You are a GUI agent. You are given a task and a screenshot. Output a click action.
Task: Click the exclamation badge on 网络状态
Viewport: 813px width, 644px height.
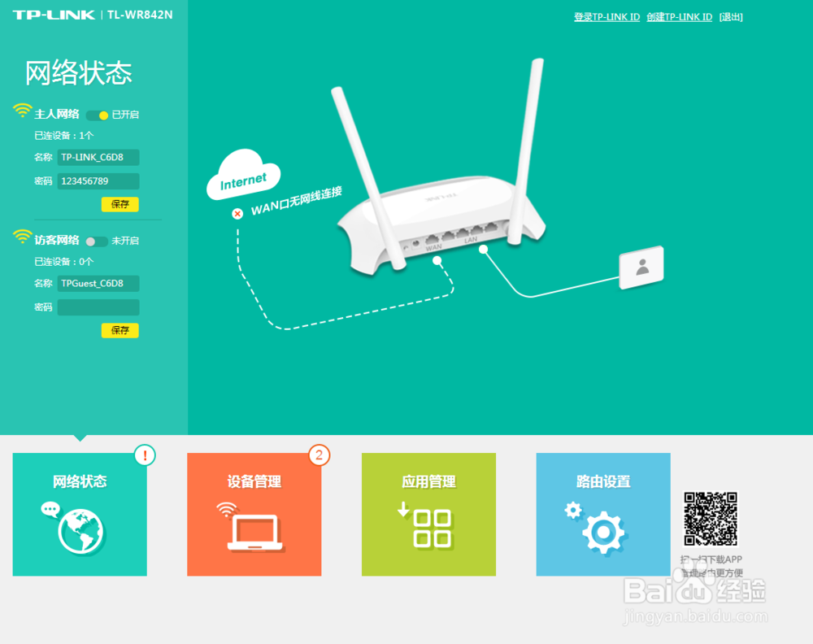coord(146,455)
